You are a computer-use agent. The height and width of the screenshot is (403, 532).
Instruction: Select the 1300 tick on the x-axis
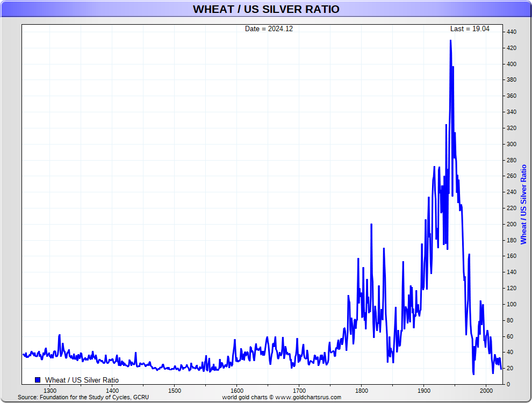49,390
